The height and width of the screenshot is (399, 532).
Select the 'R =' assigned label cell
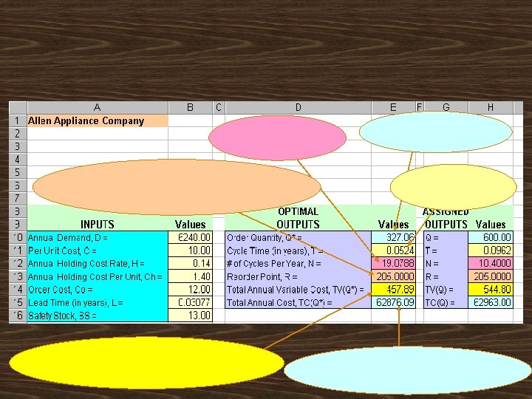(446, 276)
